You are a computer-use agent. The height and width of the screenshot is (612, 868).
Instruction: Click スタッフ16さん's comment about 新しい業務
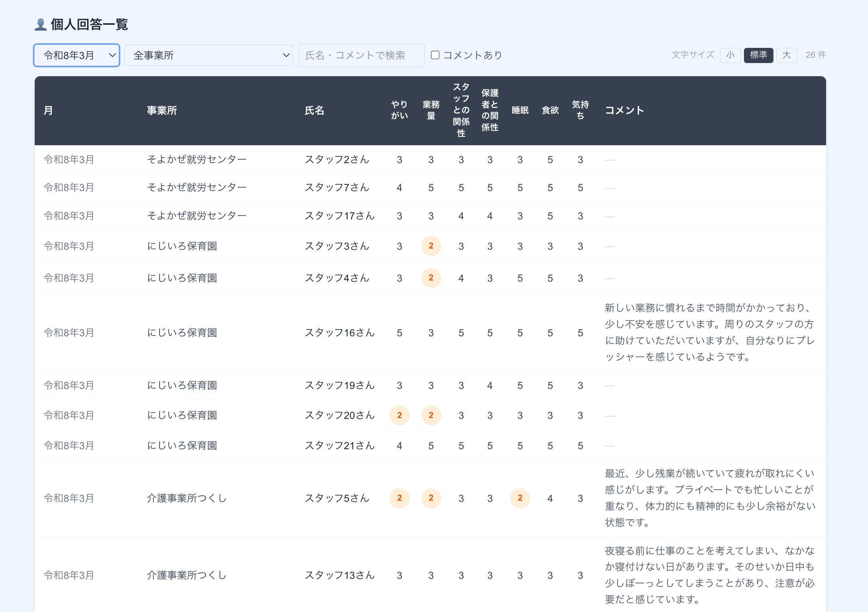[x=710, y=332]
